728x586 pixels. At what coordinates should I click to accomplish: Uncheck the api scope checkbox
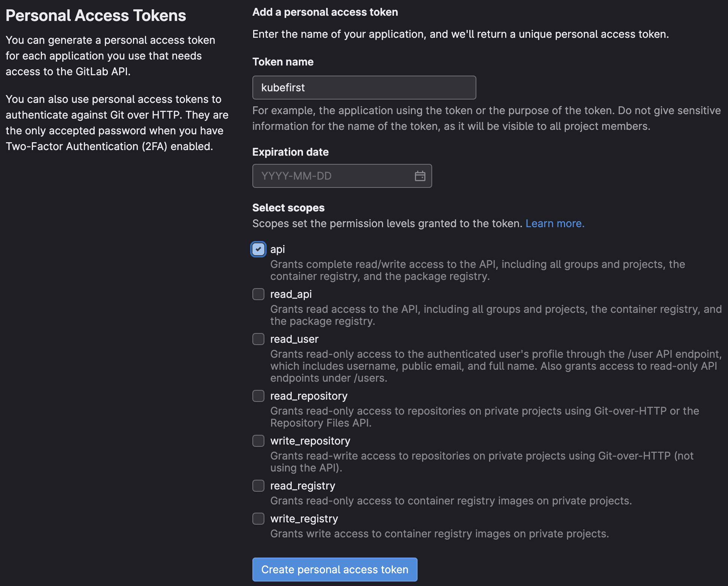point(258,249)
